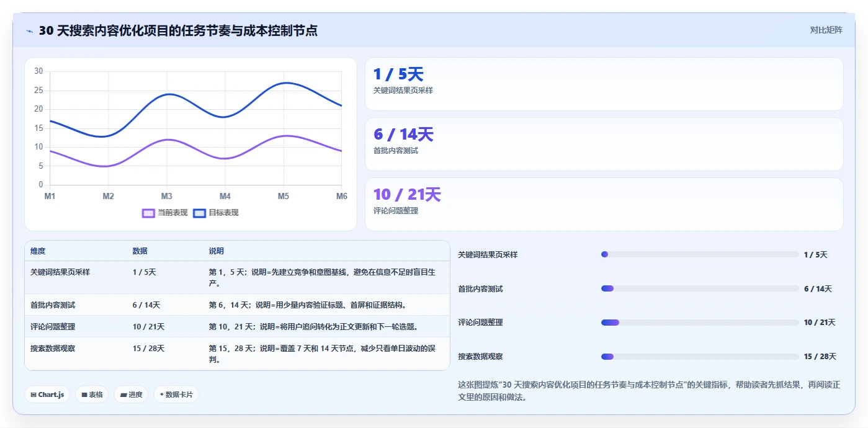Click the summary paragraph starting 这张图提炼
Image resolution: width=868 pixels, height=428 pixels.
pos(650,391)
